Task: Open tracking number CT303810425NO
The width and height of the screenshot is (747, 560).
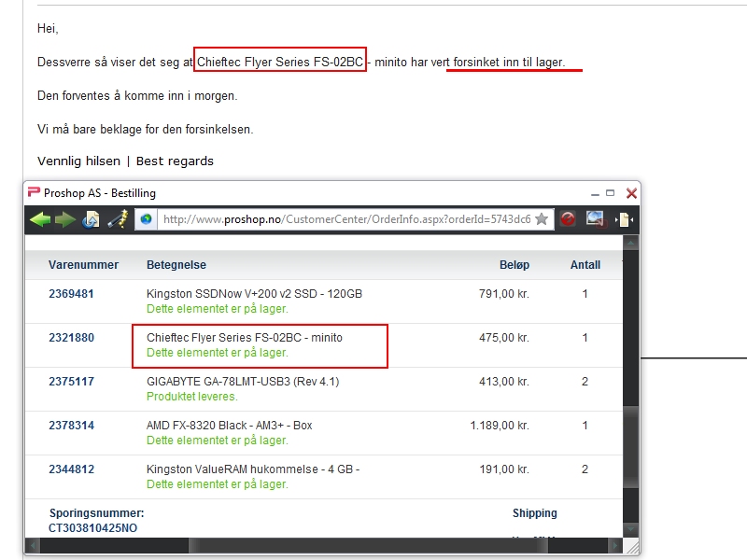Action: [x=92, y=528]
